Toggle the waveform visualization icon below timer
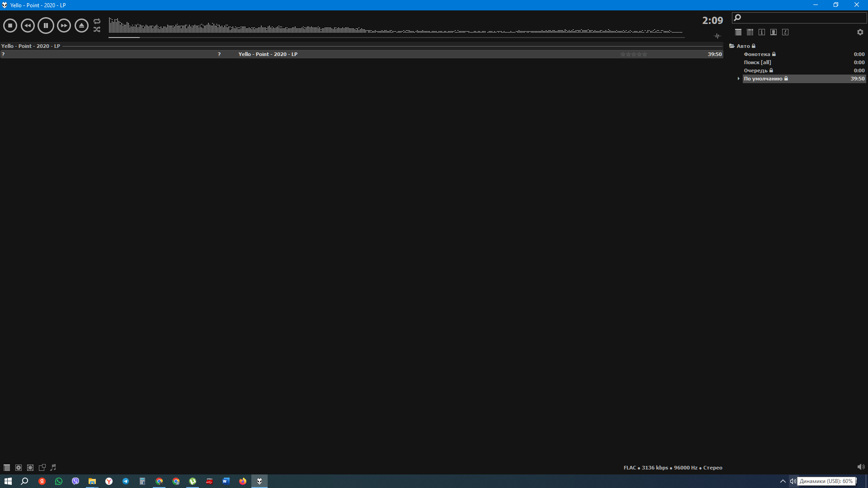 [x=717, y=36]
